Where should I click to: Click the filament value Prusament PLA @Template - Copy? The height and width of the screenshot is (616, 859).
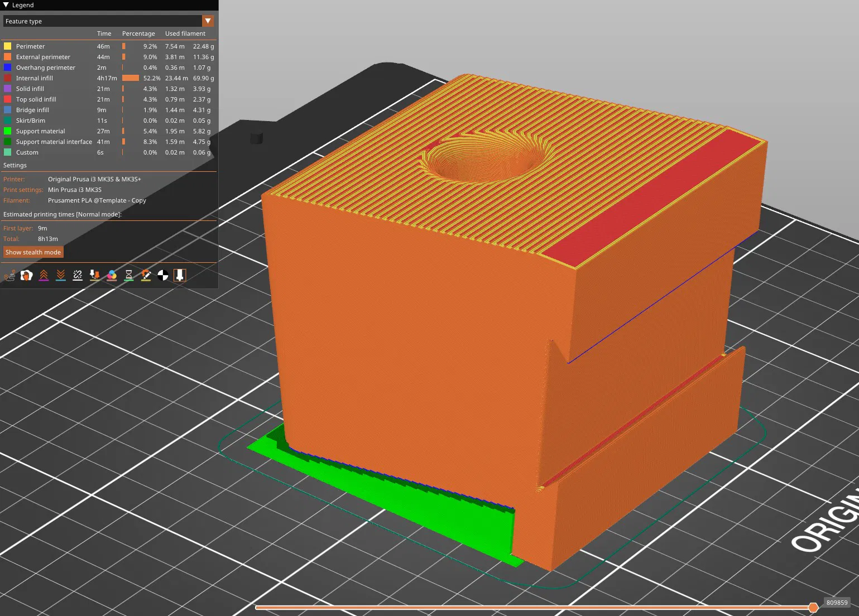[x=97, y=200]
